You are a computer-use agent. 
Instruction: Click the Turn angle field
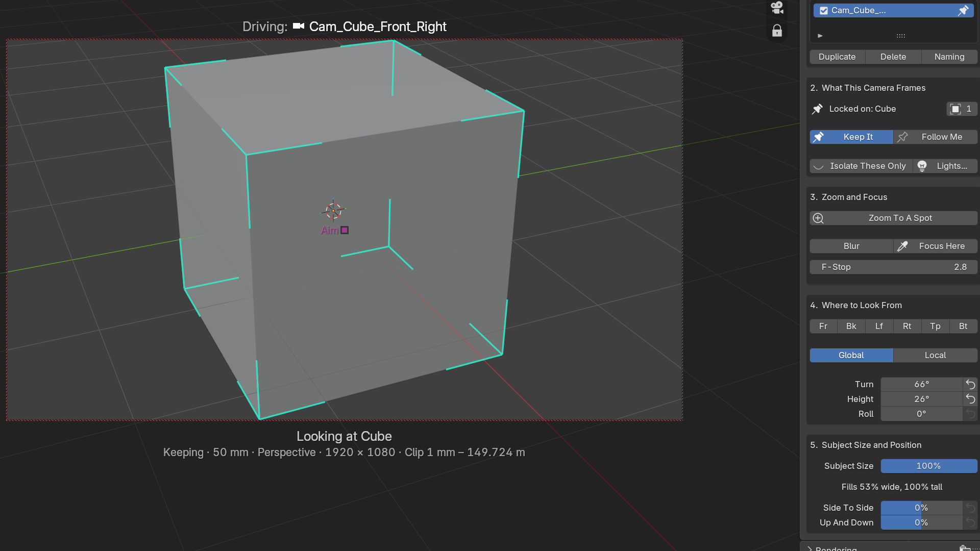click(922, 384)
